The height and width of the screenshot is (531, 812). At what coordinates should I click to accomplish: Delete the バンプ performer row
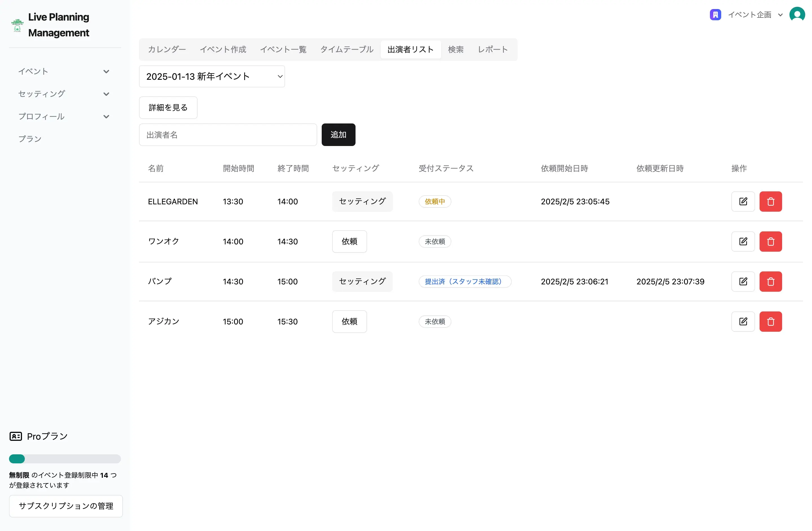click(770, 281)
